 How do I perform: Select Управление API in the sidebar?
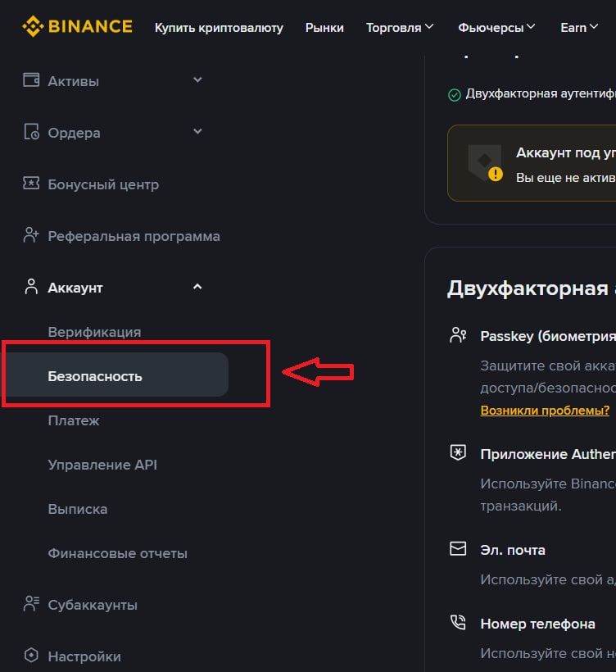coord(102,465)
